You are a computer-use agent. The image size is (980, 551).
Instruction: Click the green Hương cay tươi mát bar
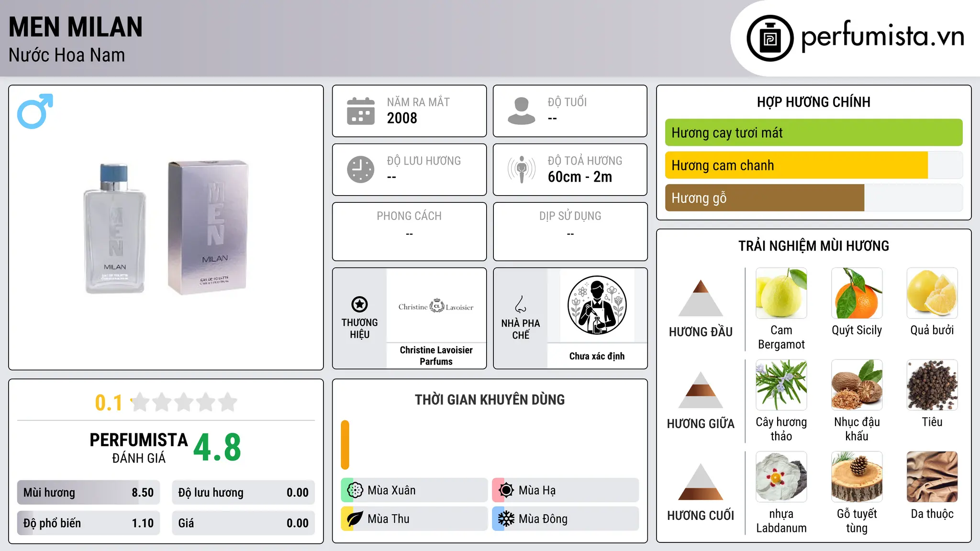(x=813, y=132)
